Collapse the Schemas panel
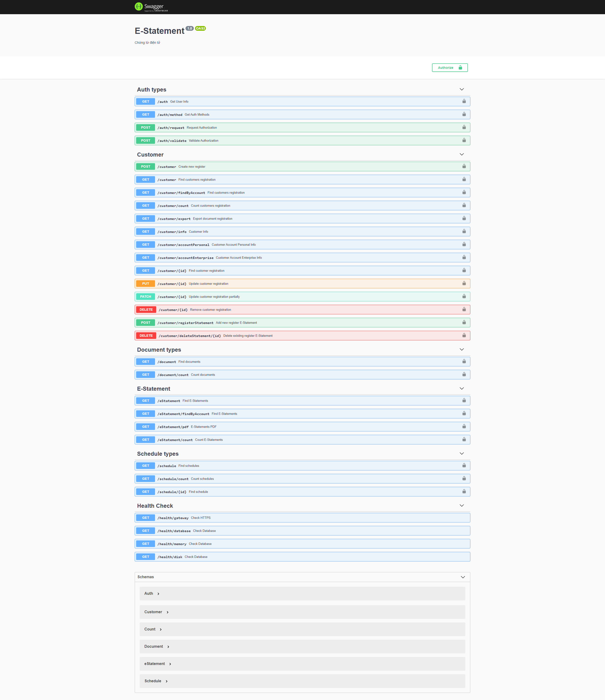 point(463,577)
